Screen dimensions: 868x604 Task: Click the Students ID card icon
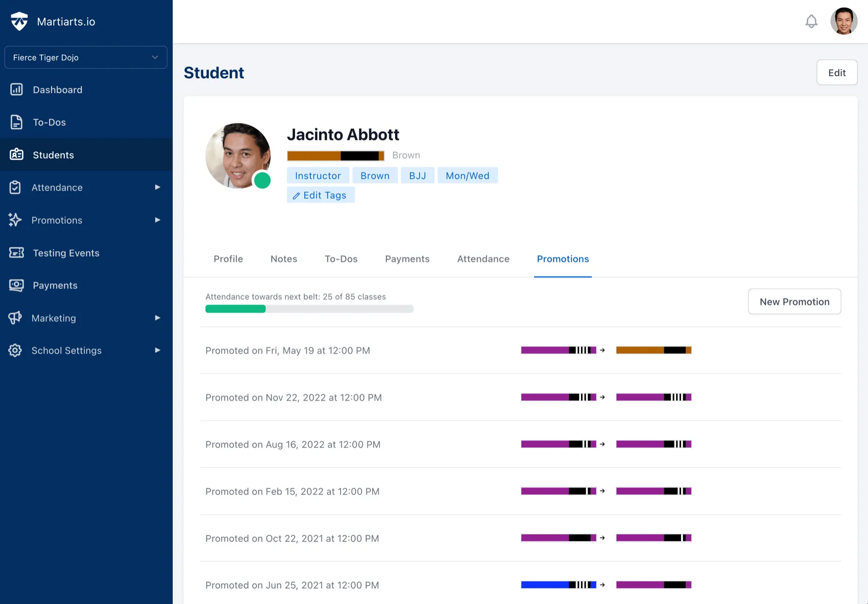pyautogui.click(x=16, y=154)
